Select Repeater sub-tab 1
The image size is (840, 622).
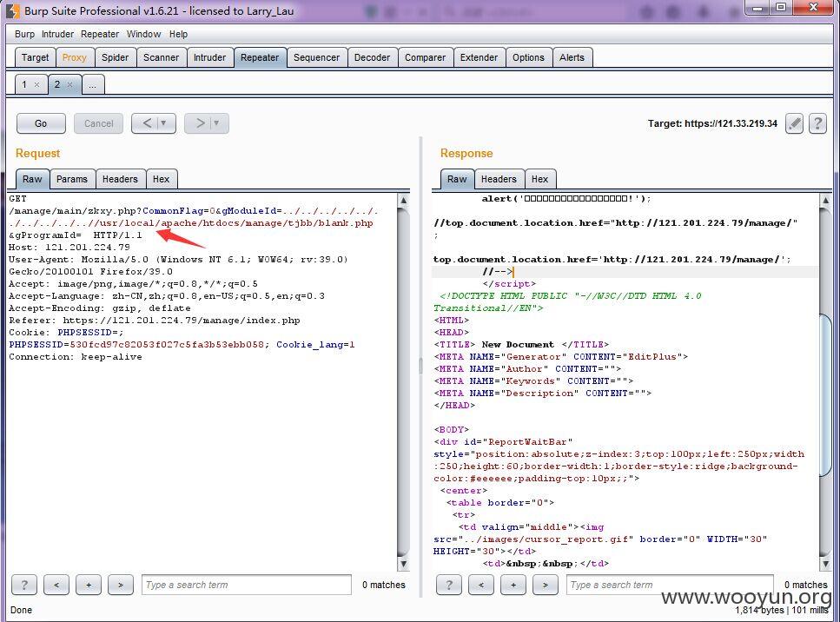(x=24, y=84)
